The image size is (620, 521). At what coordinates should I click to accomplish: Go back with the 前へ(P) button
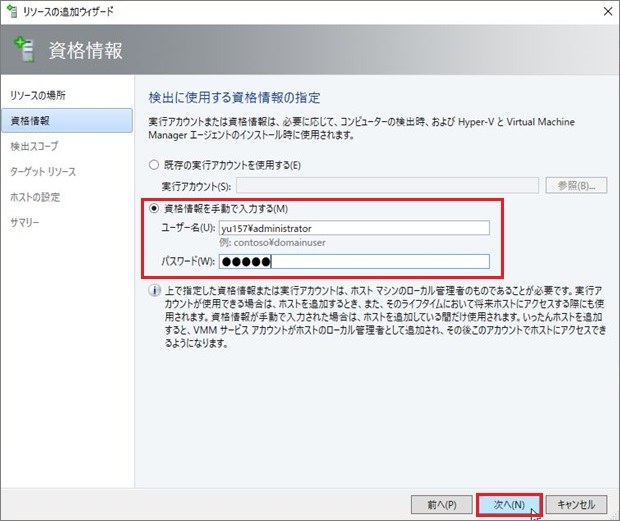pos(441,504)
